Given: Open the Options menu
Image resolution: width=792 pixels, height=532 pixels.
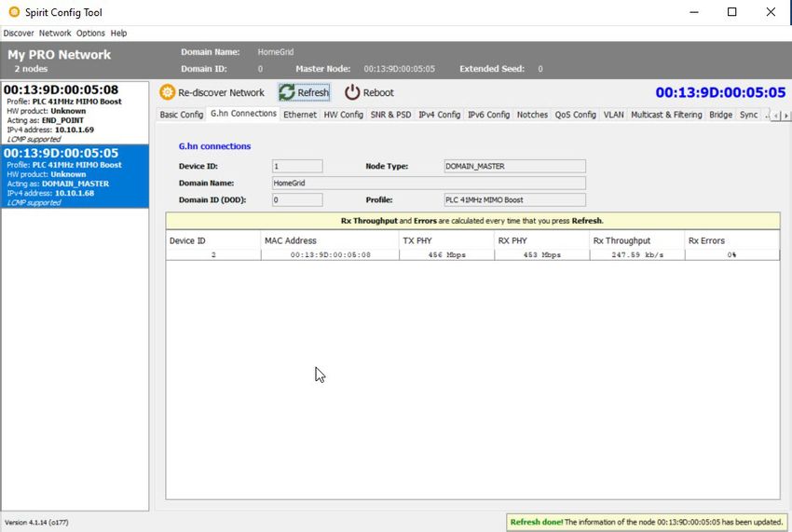Looking at the screenshot, I should tap(90, 33).
